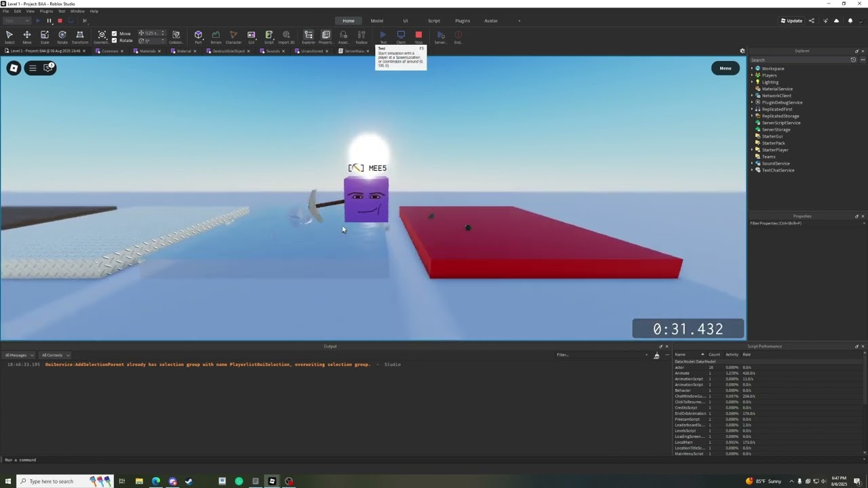Viewport: 868px width, 488px height.
Task: Open the Roblox logo menu in viewport
Action: click(x=14, y=68)
